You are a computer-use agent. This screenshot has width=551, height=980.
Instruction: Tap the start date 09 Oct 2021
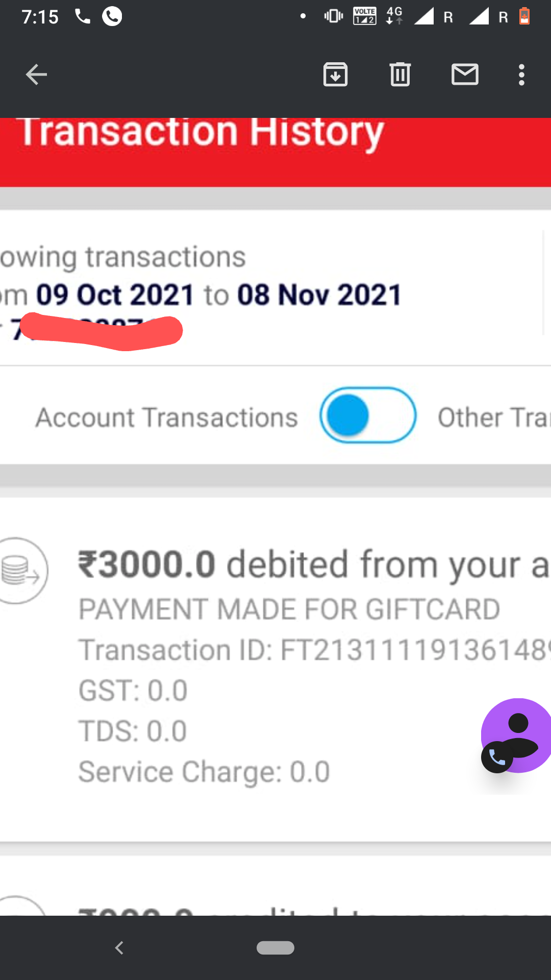coord(115,295)
